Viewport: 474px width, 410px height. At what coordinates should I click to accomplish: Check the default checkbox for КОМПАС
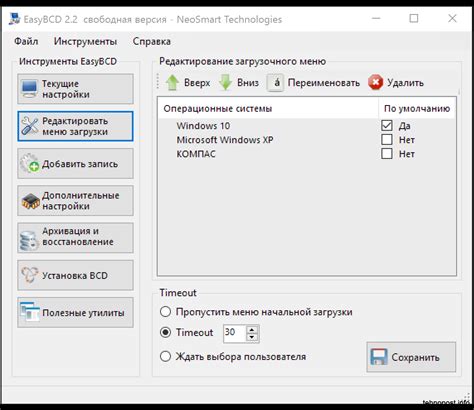pos(387,154)
